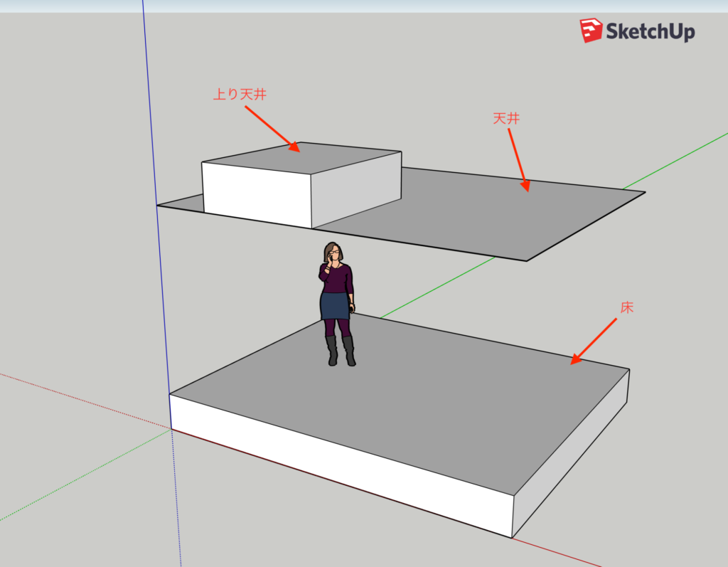
Task: Select the 上り天井 text label
Action: pos(240,94)
